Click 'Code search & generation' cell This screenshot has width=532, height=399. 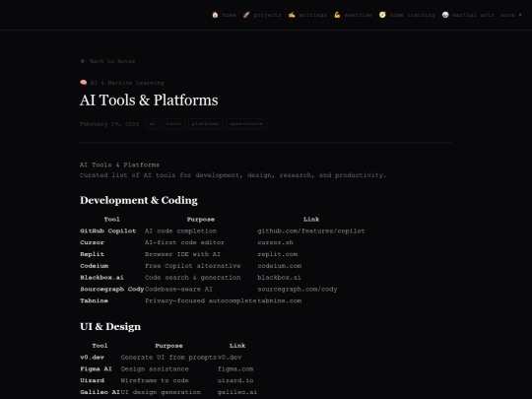[x=193, y=278]
